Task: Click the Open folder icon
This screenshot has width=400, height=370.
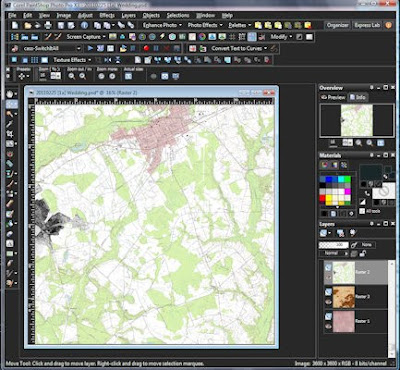Action: (x=28, y=25)
